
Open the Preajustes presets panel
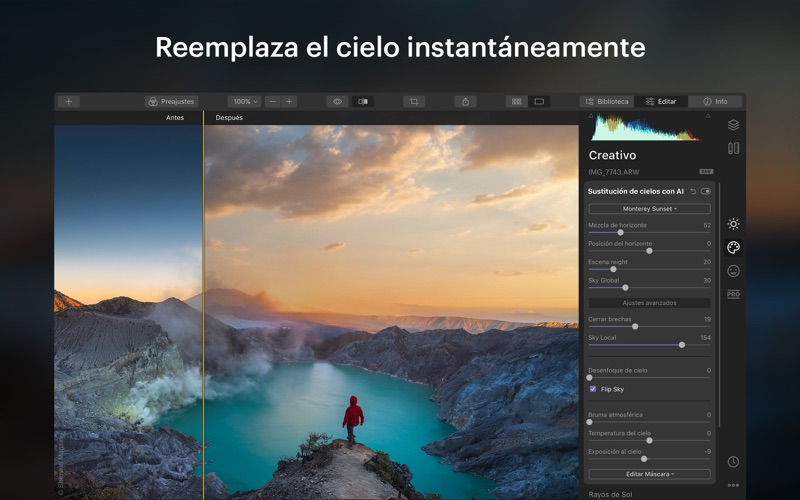click(171, 102)
